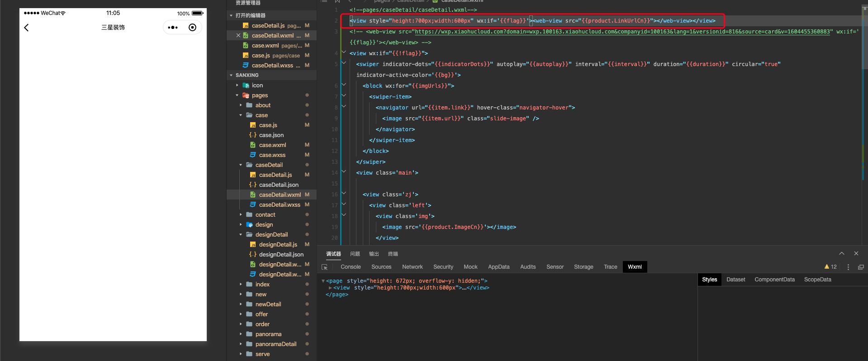Switch to the 输出 tab
Viewport: 868px width, 361px height.
[374, 254]
